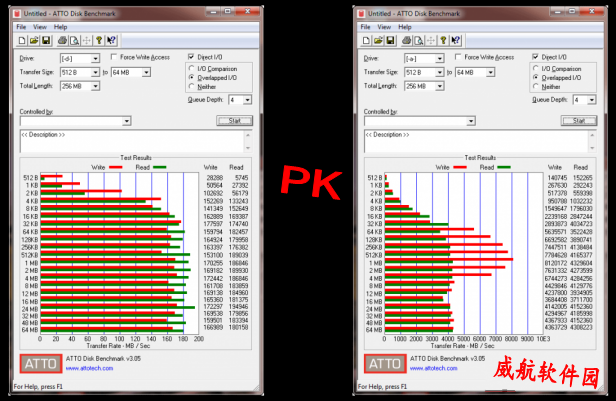Click red Write legend swatch in right window
616x401 pixels.
point(460,168)
